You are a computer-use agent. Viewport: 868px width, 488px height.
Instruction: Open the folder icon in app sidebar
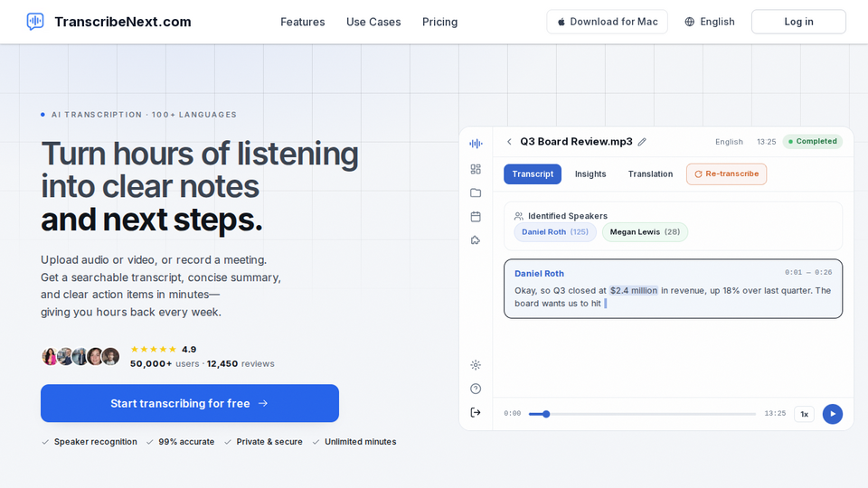pyautogui.click(x=476, y=192)
